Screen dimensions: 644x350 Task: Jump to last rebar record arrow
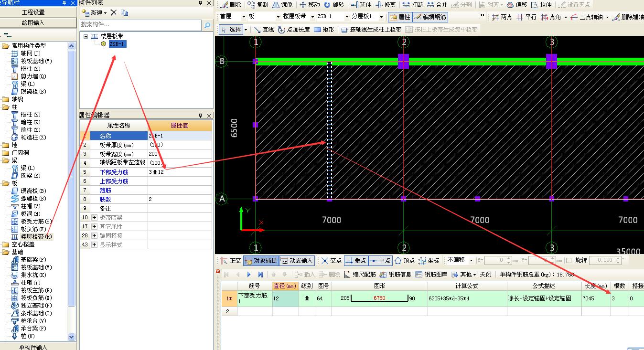point(260,275)
